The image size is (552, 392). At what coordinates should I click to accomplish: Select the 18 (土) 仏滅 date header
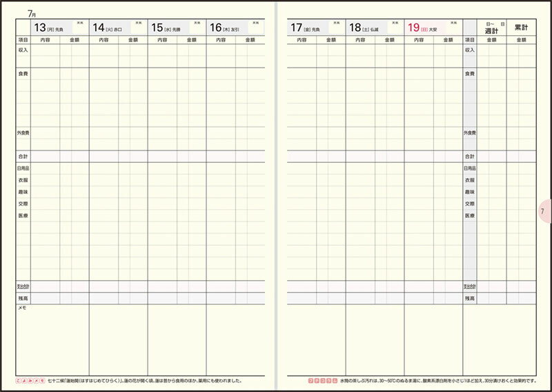click(x=364, y=28)
